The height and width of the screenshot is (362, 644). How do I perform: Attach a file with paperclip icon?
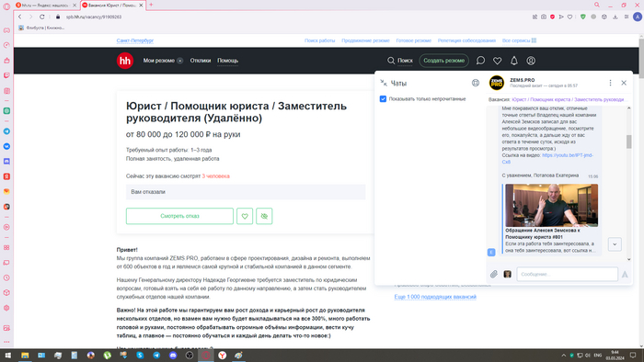(494, 274)
